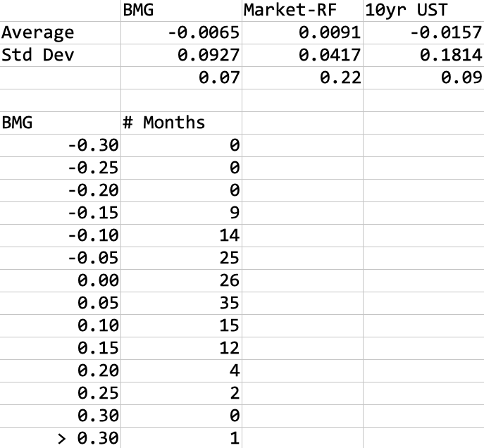Select the months count cell showing 35
The height and width of the screenshot is (448, 484).
coord(181,303)
